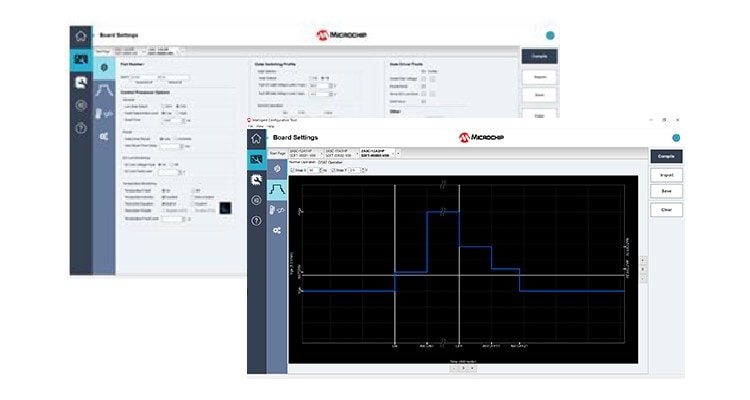Select Fault Output Active Level High radio in back window
750x400 pixels.
coord(178,113)
